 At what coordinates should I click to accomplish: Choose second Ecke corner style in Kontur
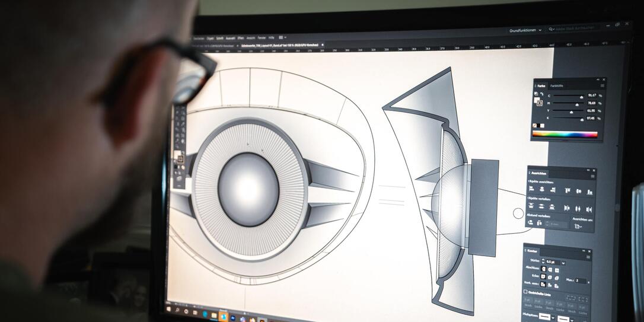550,278
